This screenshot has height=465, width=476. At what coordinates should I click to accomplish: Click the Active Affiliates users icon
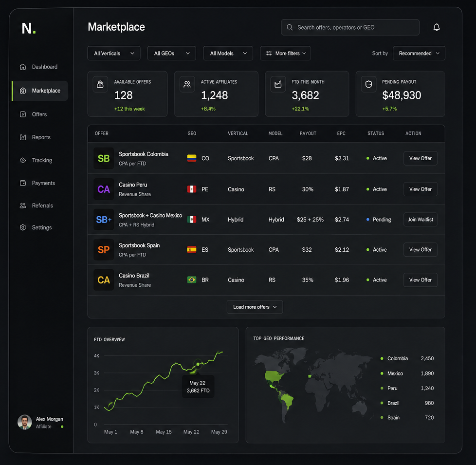187,84
